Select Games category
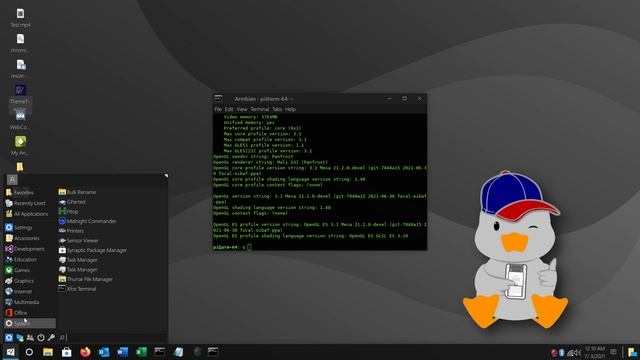Image resolution: width=640 pixels, height=360 pixels. (x=18, y=270)
